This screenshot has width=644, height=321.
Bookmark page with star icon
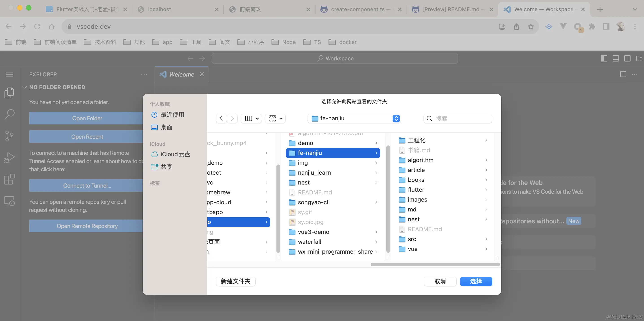[x=531, y=26]
